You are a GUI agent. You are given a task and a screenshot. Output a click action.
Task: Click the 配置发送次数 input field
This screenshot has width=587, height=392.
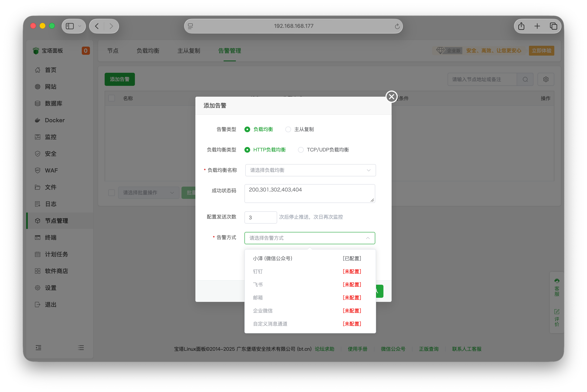point(261,217)
